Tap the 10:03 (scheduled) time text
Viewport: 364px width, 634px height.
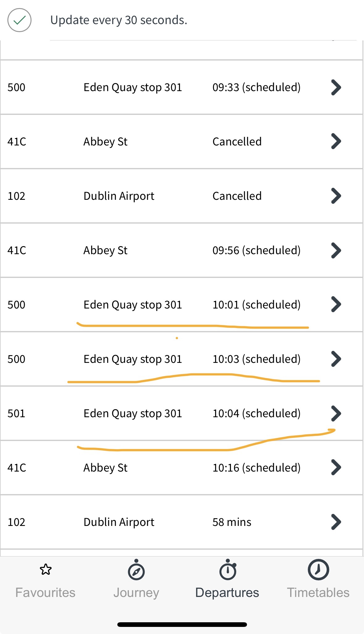[256, 359]
